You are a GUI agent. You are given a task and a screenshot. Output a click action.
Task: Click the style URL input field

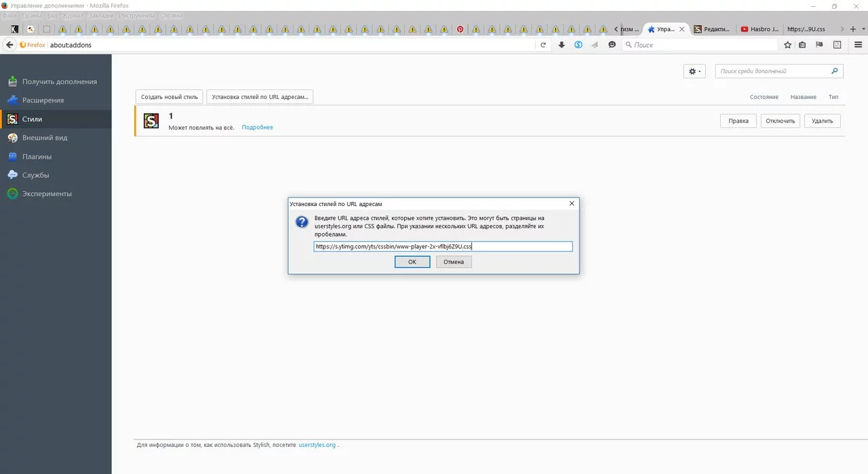click(443, 246)
